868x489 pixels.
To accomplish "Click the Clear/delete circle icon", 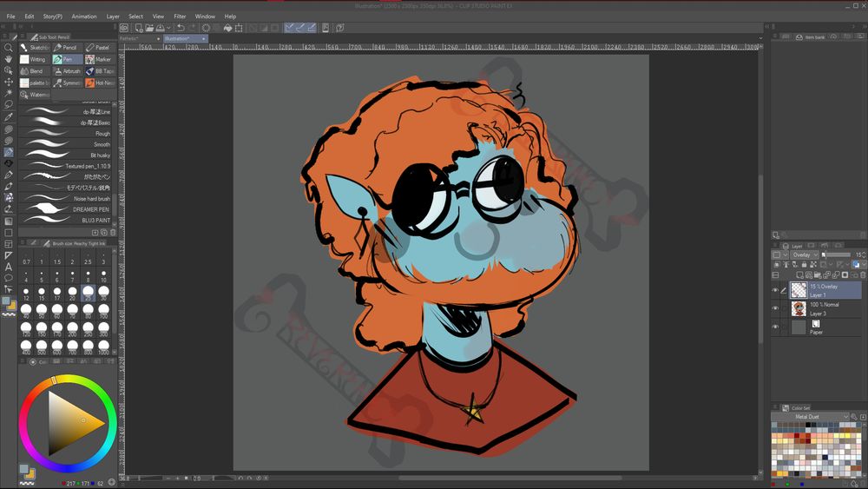I will click(206, 28).
